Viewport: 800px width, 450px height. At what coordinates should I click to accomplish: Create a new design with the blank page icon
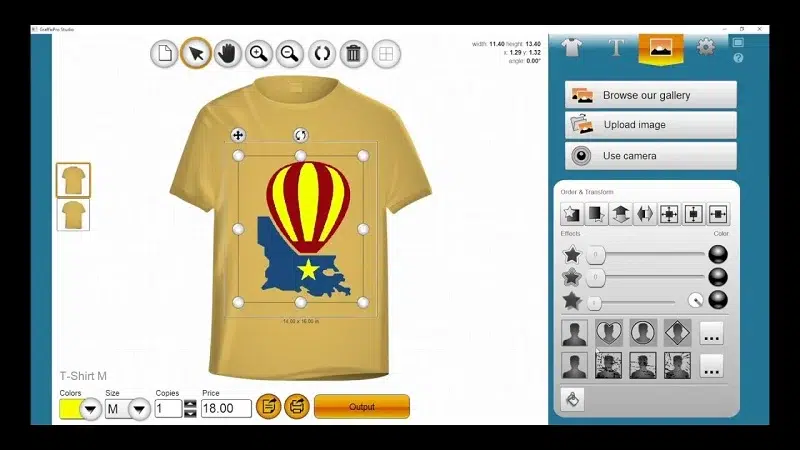[x=164, y=54]
